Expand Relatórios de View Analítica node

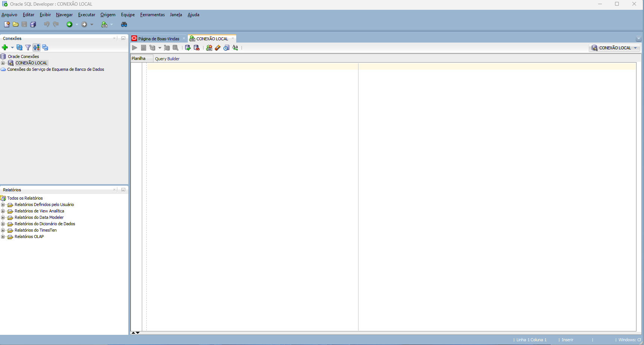tap(3, 211)
